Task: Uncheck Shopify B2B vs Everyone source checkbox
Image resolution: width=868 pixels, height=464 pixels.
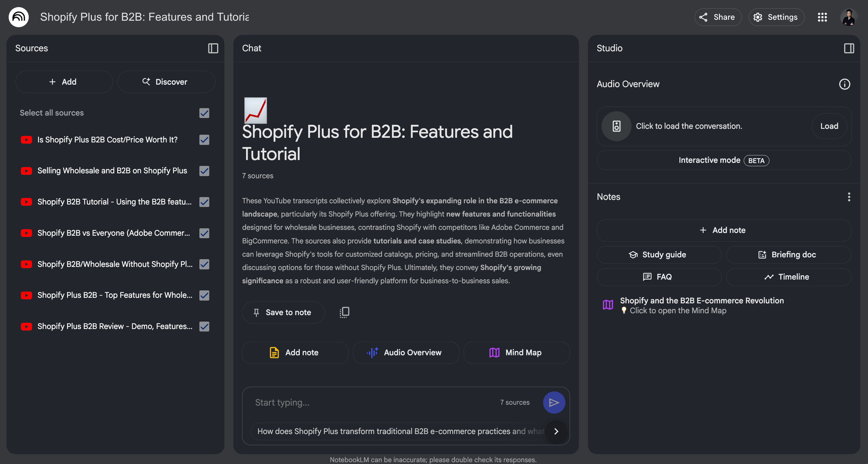Action: pyautogui.click(x=204, y=233)
